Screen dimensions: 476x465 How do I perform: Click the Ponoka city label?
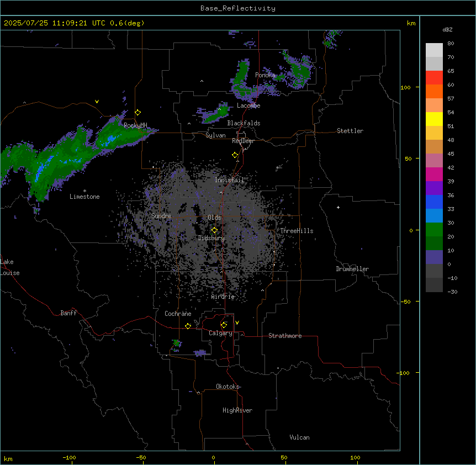[x=265, y=75]
